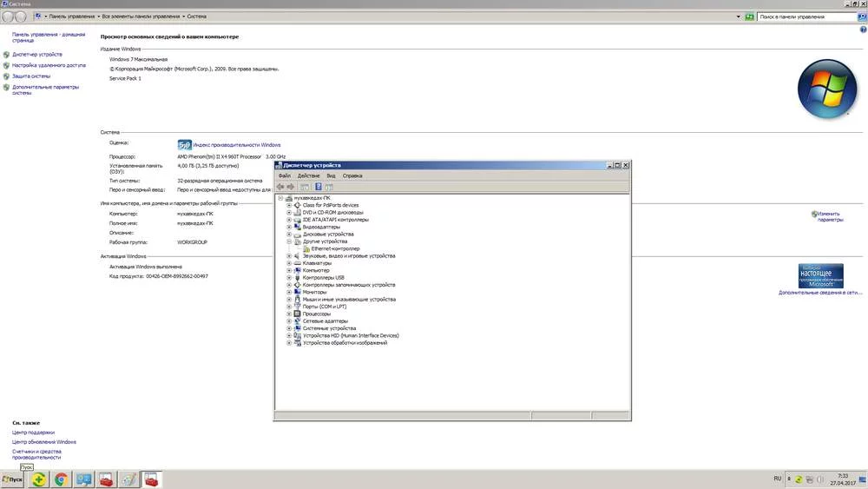This screenshot has height=489, width=868.
Task: Open Дополнительные параметры системы link
Action: (x=45, y=89)
